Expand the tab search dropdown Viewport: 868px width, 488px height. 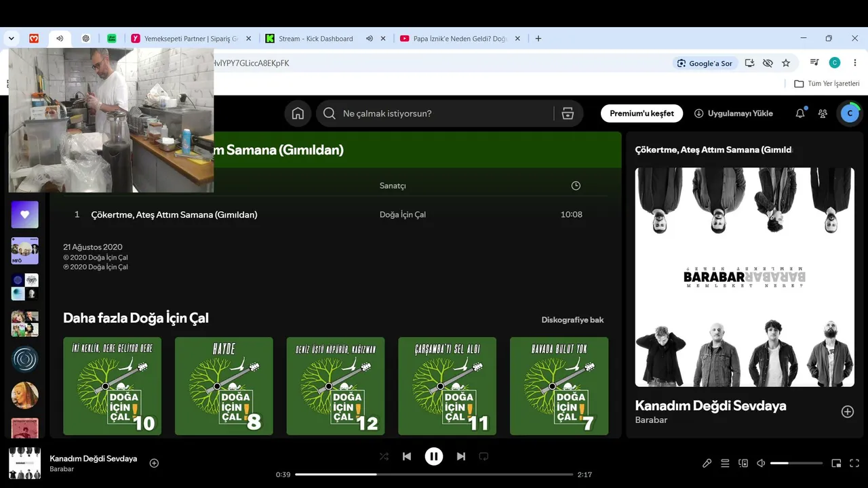tap(11, 39)
